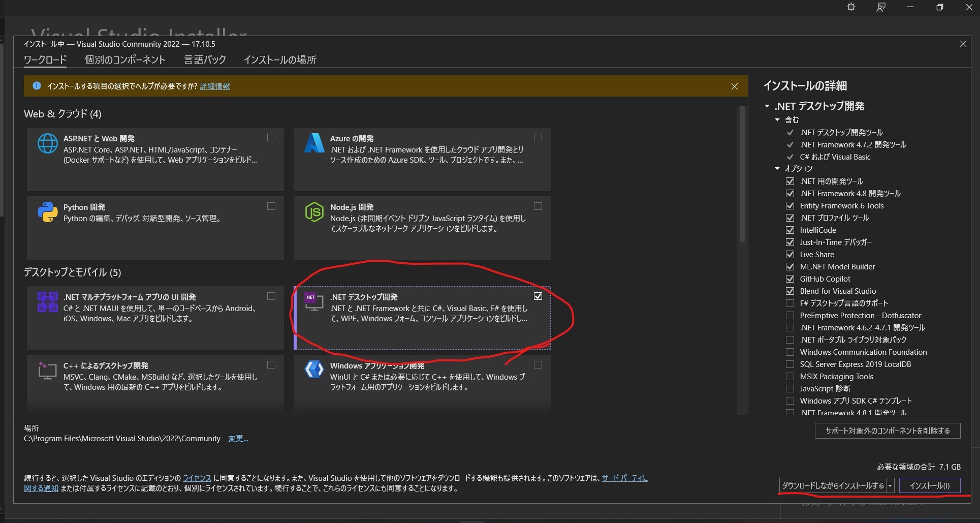Collapse the オプション section
The width and height of the screenshot is (980, 523).
click(777, 169)
